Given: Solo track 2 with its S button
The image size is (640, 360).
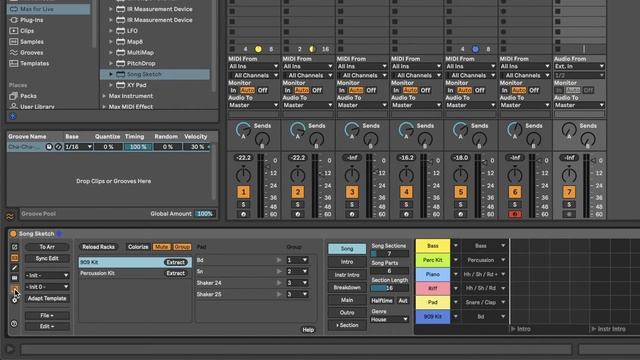Looking at the screenshot, I should coord(298,204).
